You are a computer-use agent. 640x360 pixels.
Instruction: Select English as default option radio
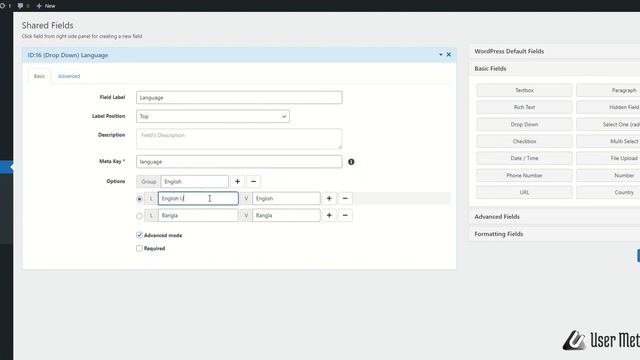point(140,199)
